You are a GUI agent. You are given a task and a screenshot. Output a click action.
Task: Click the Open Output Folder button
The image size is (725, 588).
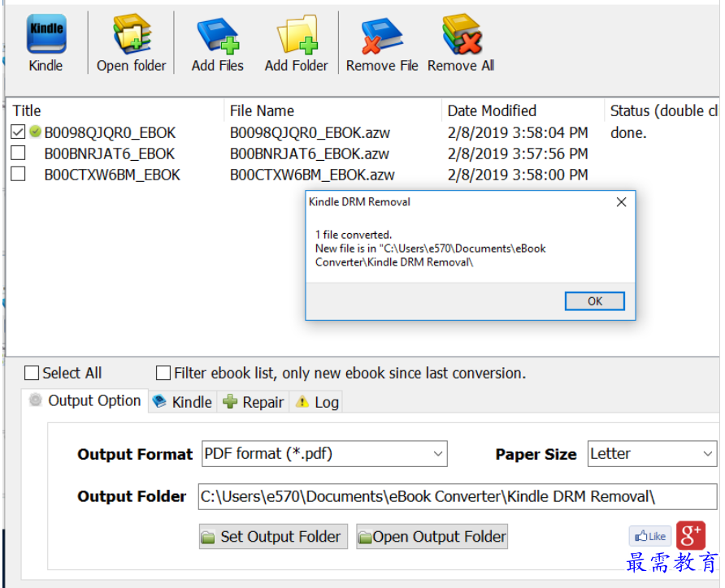click(x=432, y=536)
